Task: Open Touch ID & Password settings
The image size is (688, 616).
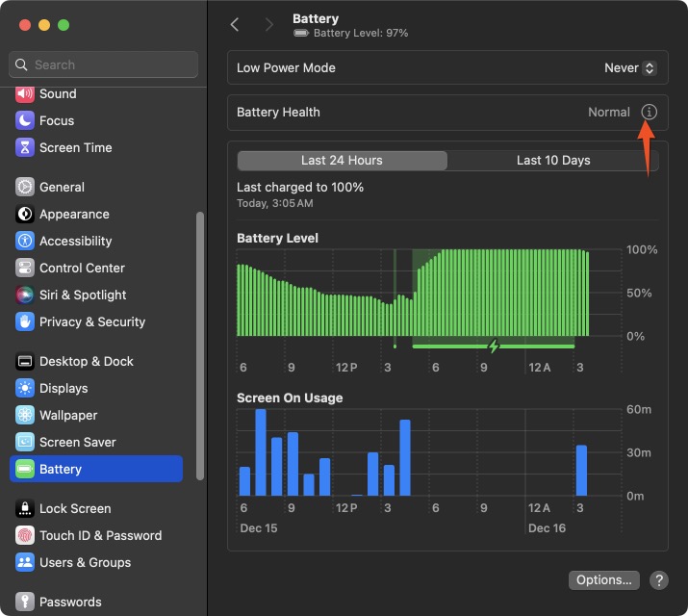Action: click(x=100, y=536)
